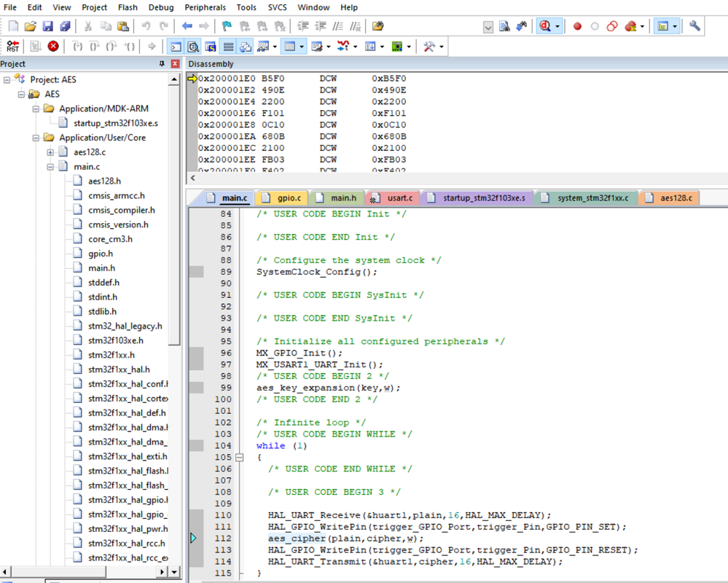Click the fold marker at line 105
728x583 pixels.
click(x=239, y=458)
